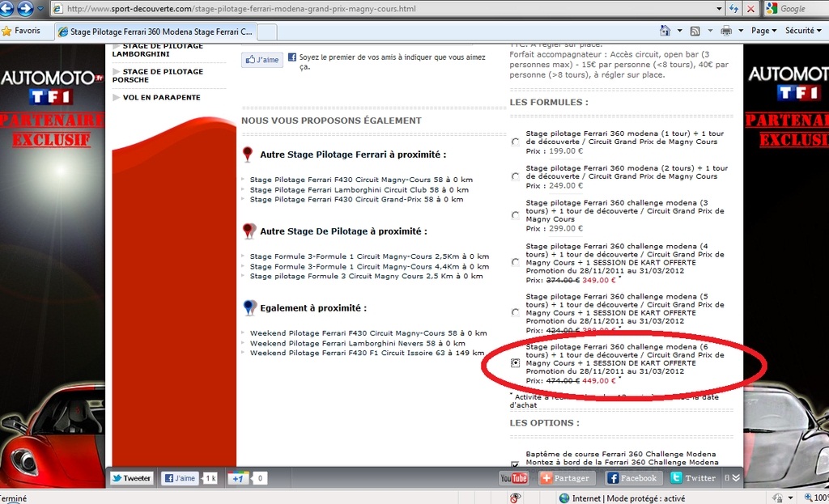
Task: Click the browser Back arrow button
Action: [6, 8]
